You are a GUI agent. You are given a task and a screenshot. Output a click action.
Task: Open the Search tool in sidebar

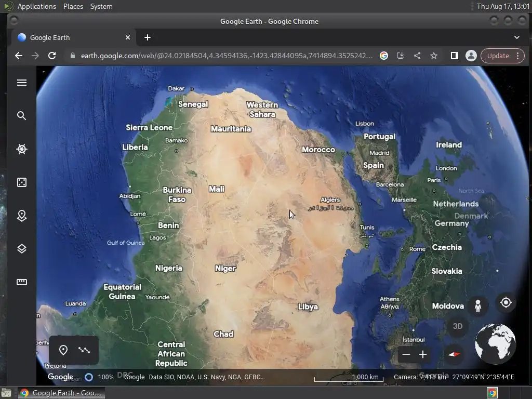(22, 116)
